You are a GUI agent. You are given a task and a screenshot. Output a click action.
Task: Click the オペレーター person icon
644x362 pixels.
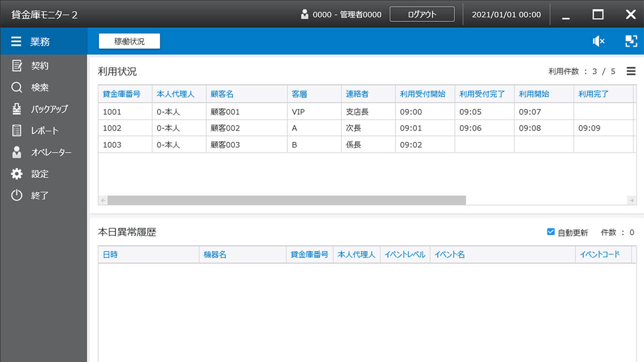tap(17, 152)
